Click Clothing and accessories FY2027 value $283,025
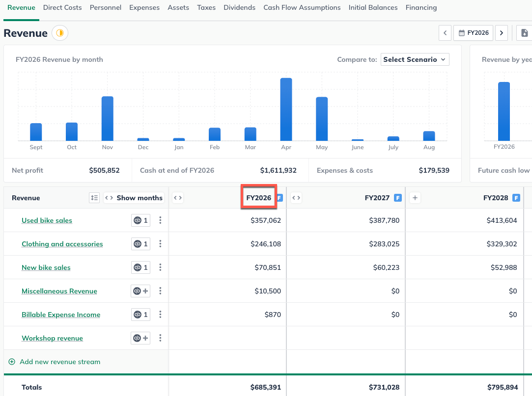532x396 pixels. coord(384,244)
